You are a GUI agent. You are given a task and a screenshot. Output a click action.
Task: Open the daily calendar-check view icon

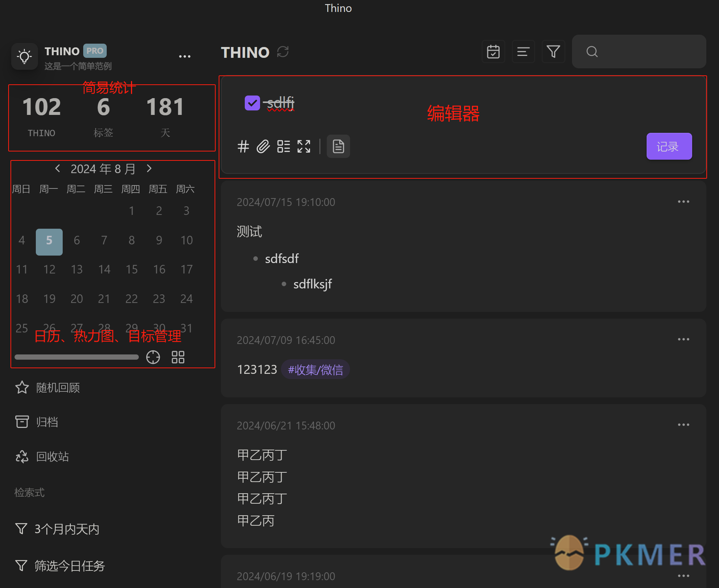[493, 51]
